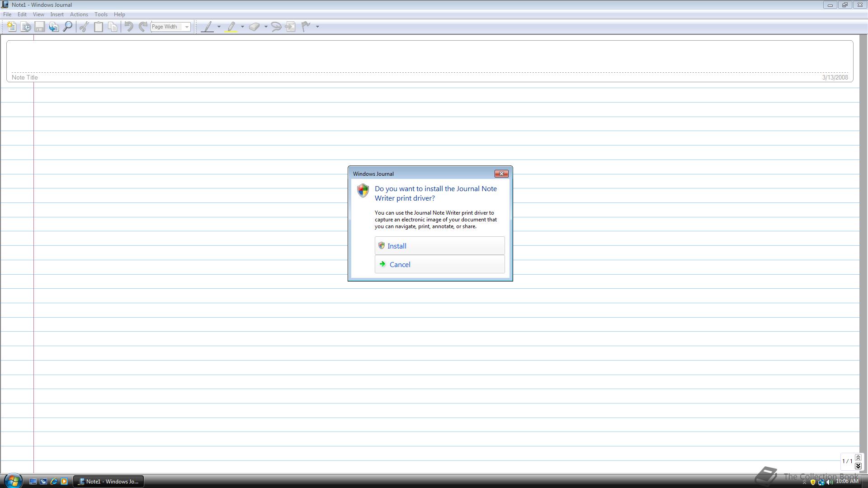Go to next page with down chevrons
The width and height of the screenshot is (868, 488).
pyautogui.click(x=858, y=466)
